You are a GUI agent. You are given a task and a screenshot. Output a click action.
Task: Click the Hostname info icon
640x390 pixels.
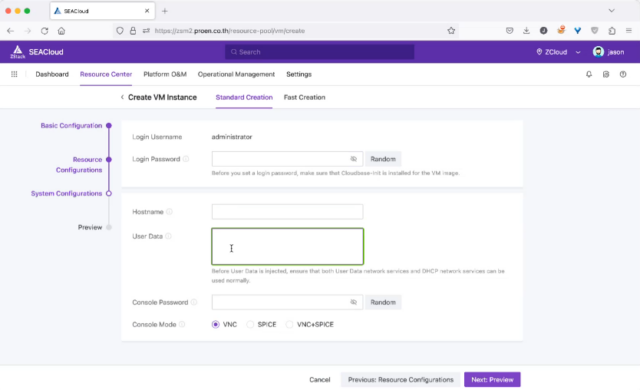click(169, 212)
